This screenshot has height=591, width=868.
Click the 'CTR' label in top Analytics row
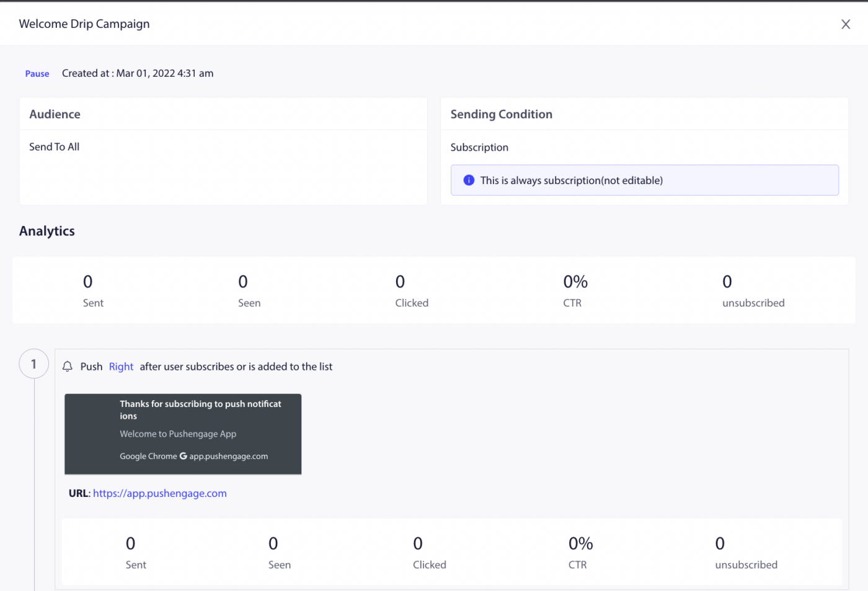[x=572, y=303]
